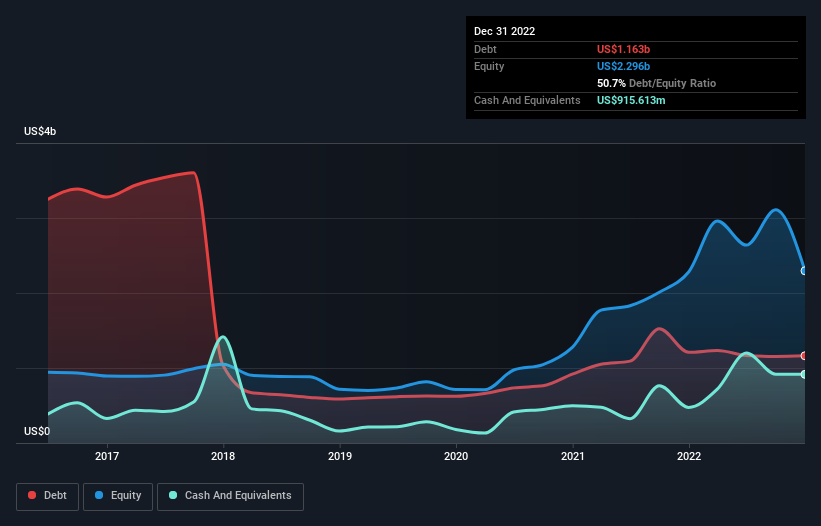Click the 2018 x-axis label
This screenshot has height=526, width=821.
(x=223, y=456)
